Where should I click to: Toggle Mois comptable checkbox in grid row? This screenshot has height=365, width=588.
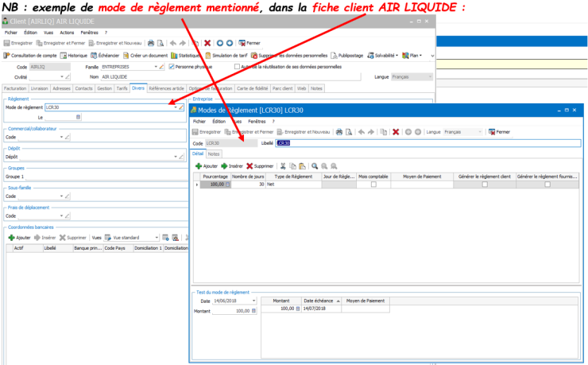click(x=373, y=184)
